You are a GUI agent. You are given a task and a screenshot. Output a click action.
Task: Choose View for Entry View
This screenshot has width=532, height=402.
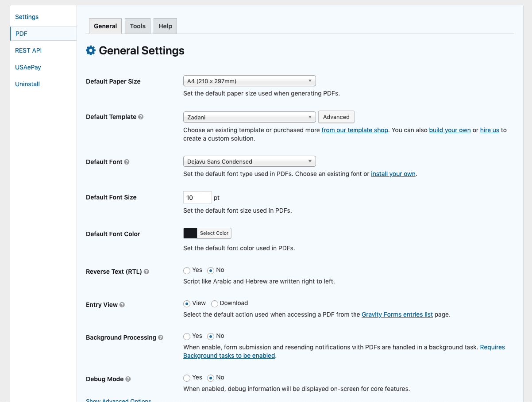click(187, 303)
